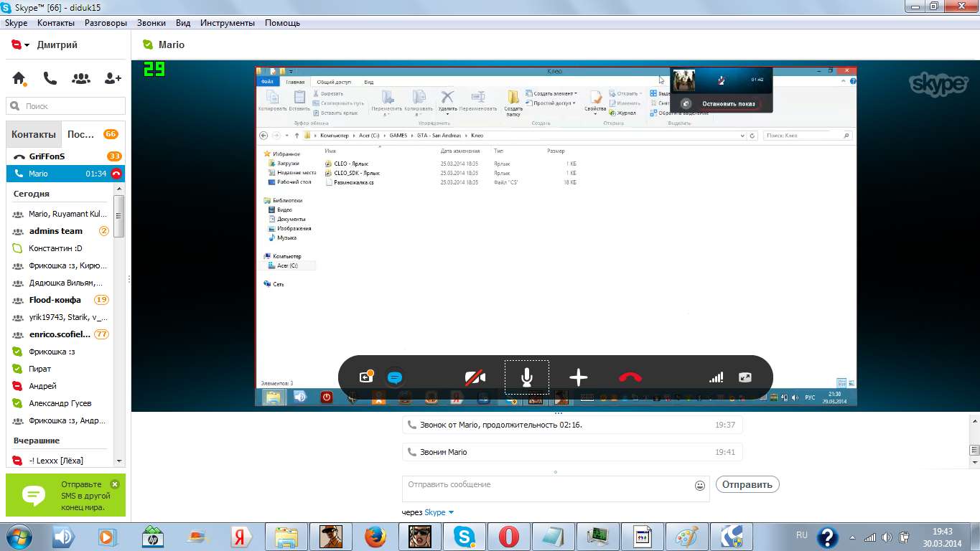980x551 pixels.
Task: Open the Инструменты menu
Action: pyautogui.click(x=228, y=23)
